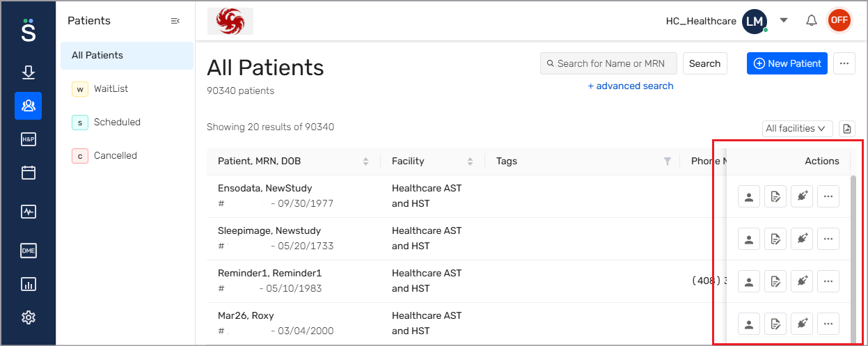Open more actions for Reminder1, Reminder1
This screenshot has height=346, width=868.
point(828,281)
